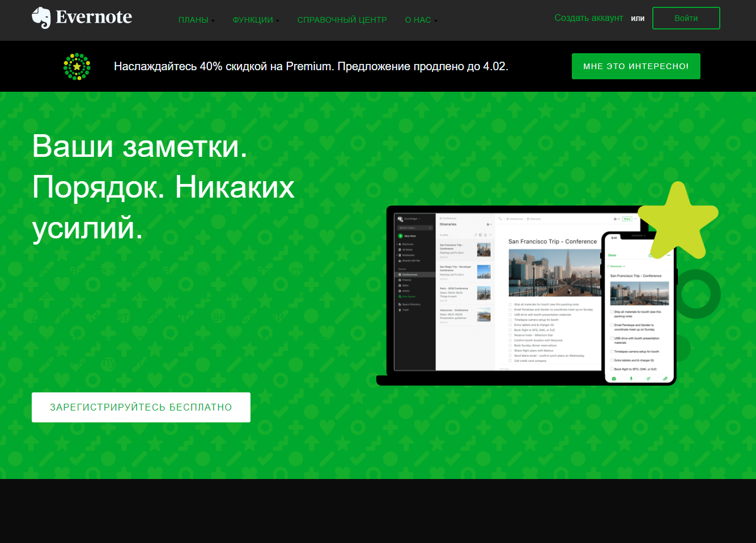Click the Создать аккаунт link
This screenshot has width=756, height=543.
pyautogui.click(x=589, y=18)
